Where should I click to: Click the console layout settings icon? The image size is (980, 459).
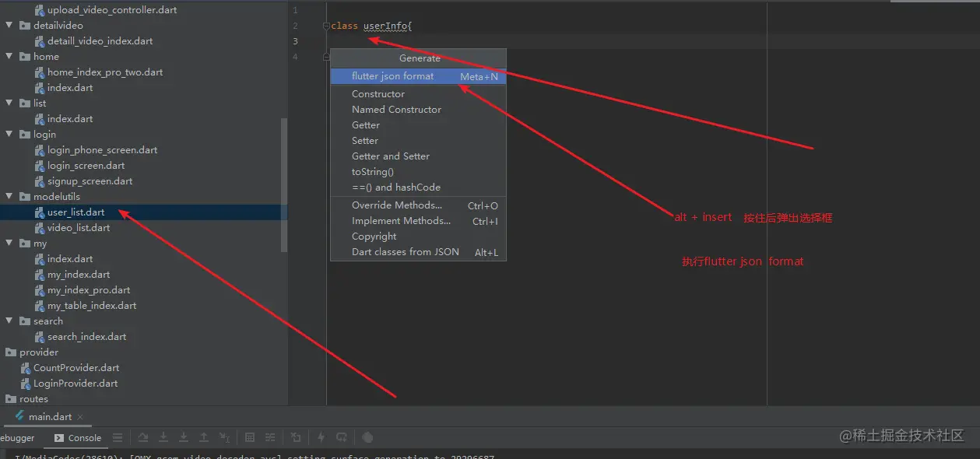[118, 438]
